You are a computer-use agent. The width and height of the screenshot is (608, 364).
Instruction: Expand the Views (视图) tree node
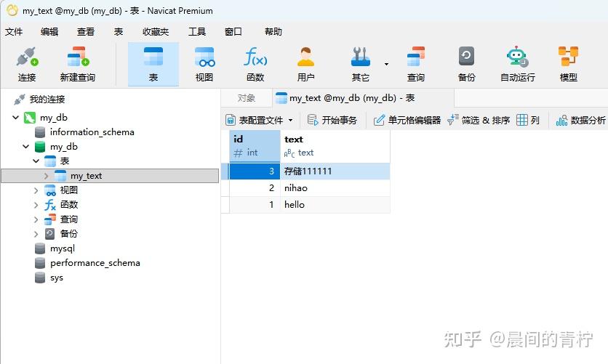point(36,190)
